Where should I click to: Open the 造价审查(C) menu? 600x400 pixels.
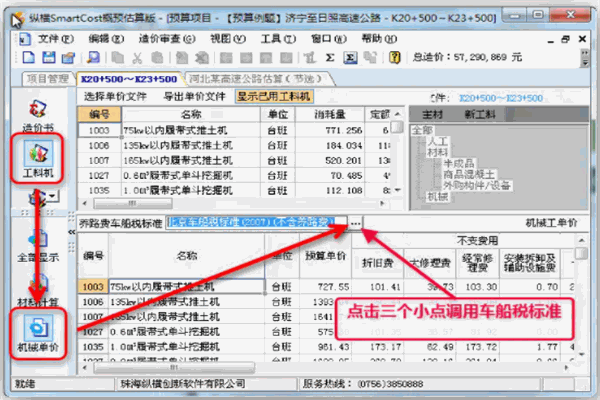coord(167,39)
